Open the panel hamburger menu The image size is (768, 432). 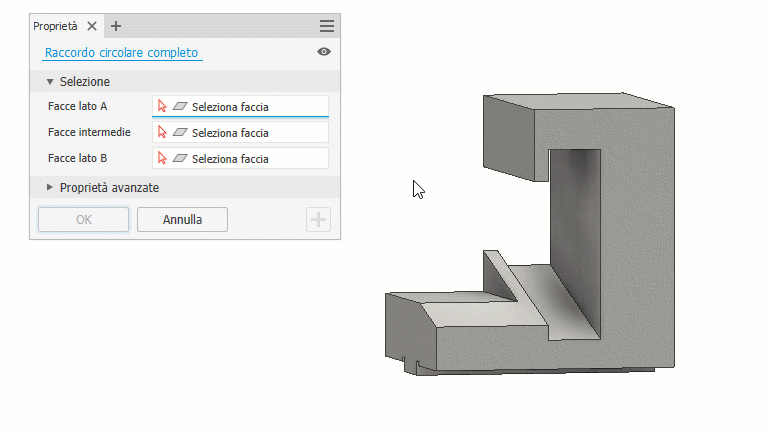pos(327,26)
